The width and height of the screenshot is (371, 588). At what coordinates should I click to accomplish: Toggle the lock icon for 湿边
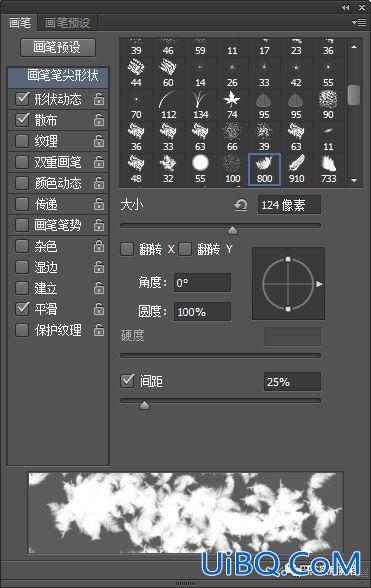click(x=99, y=267)
